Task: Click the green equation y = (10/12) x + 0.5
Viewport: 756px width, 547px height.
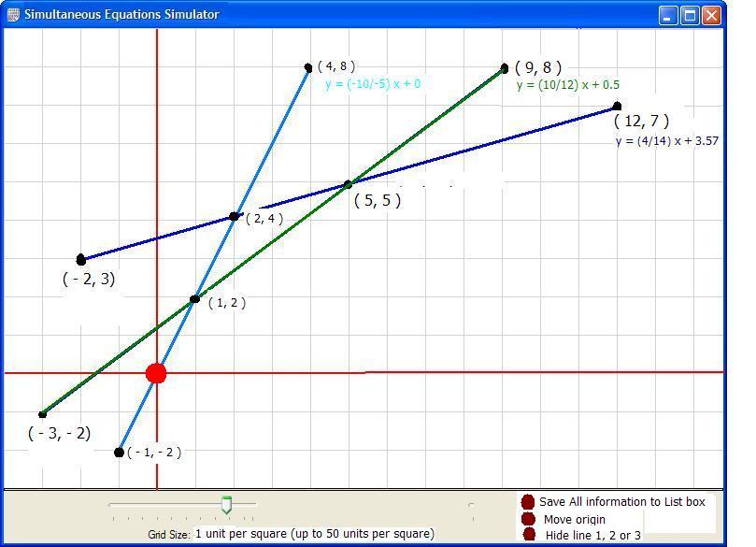Action: (x=567, y=85)
